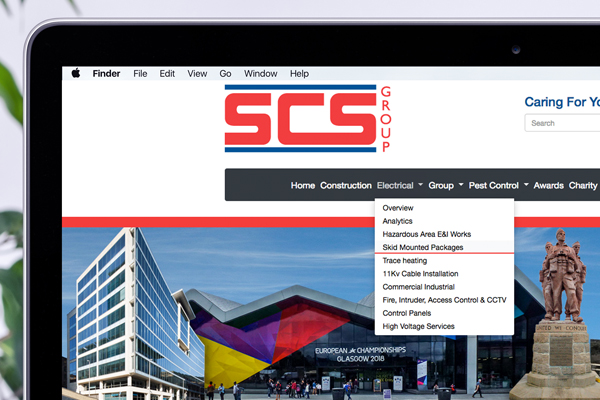Choose Hazardous Area E&I Works
600x400 pixels.
point(426,234)
